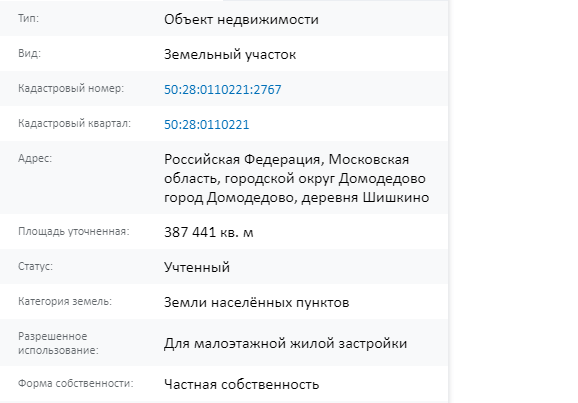Click the 'Объект недвижимости' type value
This screenshot has height=403, width=578.
coord(241,20)
